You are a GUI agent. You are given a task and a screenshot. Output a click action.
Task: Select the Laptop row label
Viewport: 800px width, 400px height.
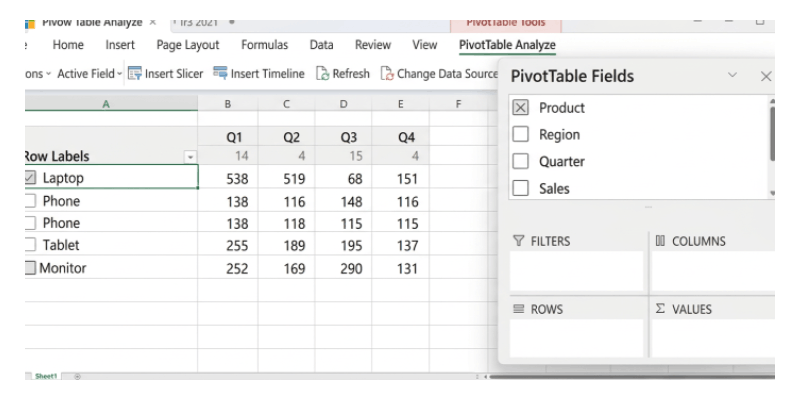point(63,178)
